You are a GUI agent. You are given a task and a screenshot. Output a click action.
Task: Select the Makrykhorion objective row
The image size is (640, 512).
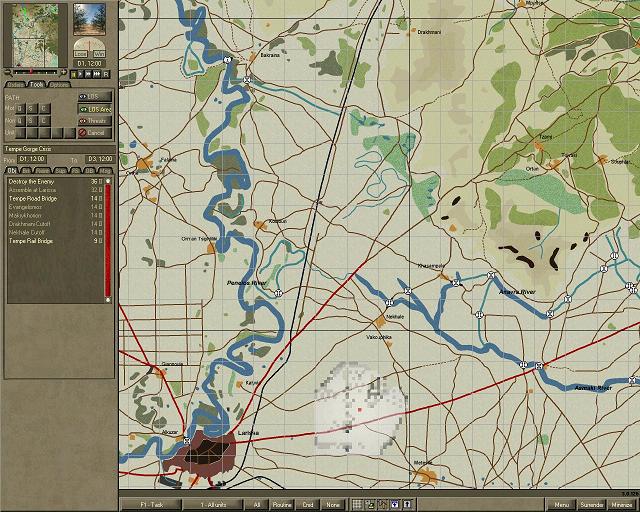pyautogui.click(x=56, y=216)
